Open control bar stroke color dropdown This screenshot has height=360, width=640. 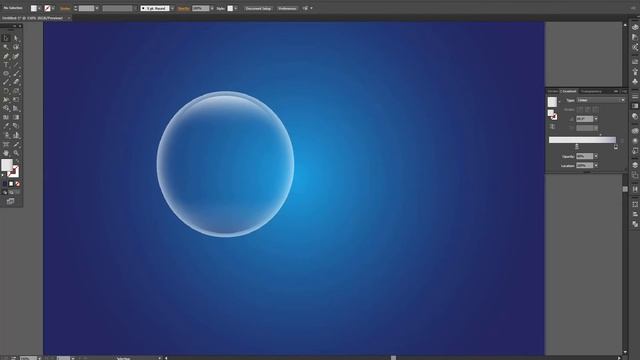[53, 8]
